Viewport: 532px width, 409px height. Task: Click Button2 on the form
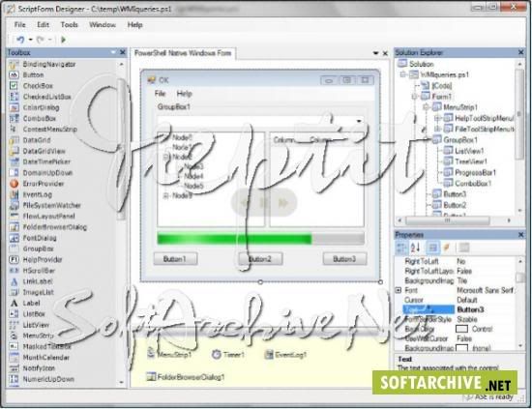[x=260, y=259]
